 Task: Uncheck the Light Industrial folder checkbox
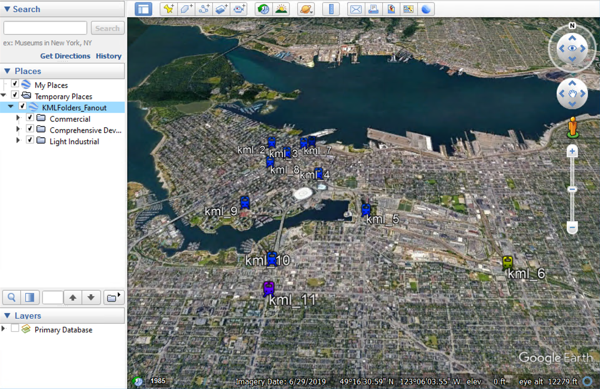tap(30, 140)
